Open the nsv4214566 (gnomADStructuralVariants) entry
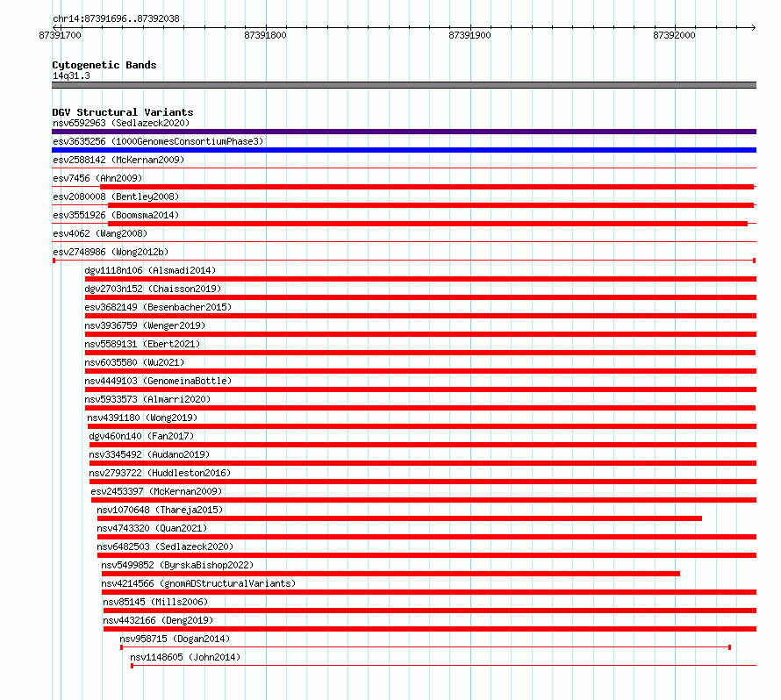Screen dimensions: 781x700 198,583
